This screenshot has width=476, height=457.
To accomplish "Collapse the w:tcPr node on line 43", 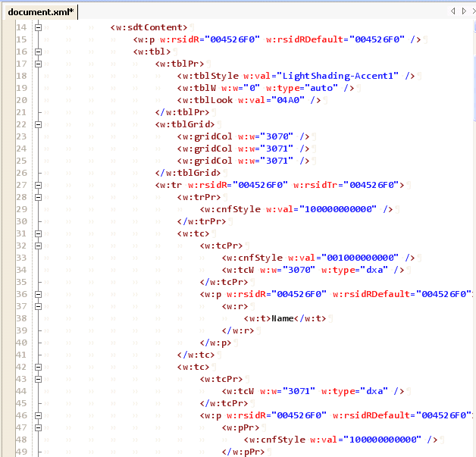I will click(x=38, y=379).
